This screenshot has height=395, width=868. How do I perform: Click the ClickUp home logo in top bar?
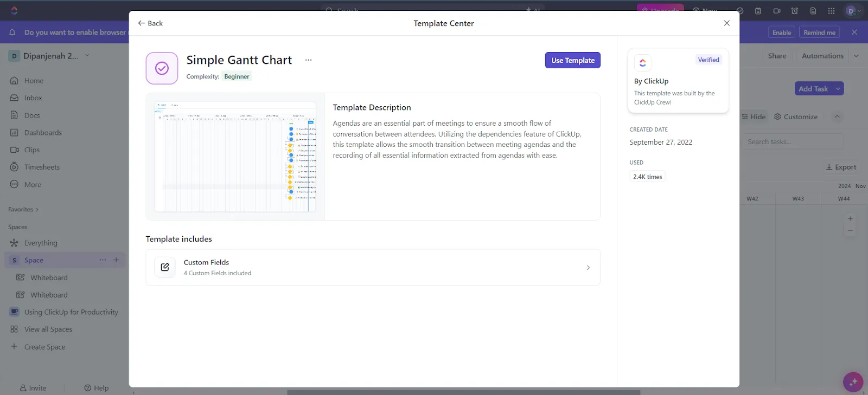(14, 10)
